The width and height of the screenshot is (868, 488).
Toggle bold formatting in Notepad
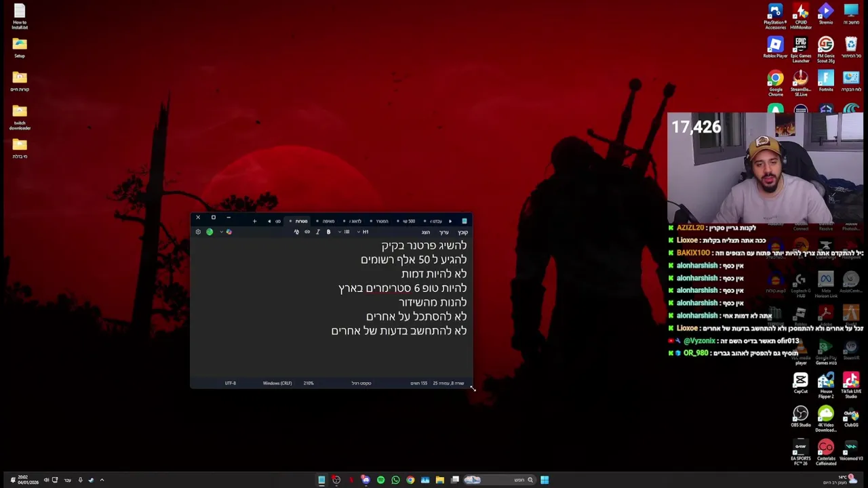tap(328, 232)
